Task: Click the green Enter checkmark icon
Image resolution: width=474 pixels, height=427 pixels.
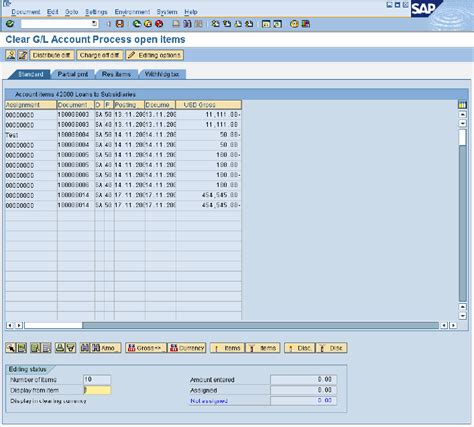Action: tap(10, 24)
